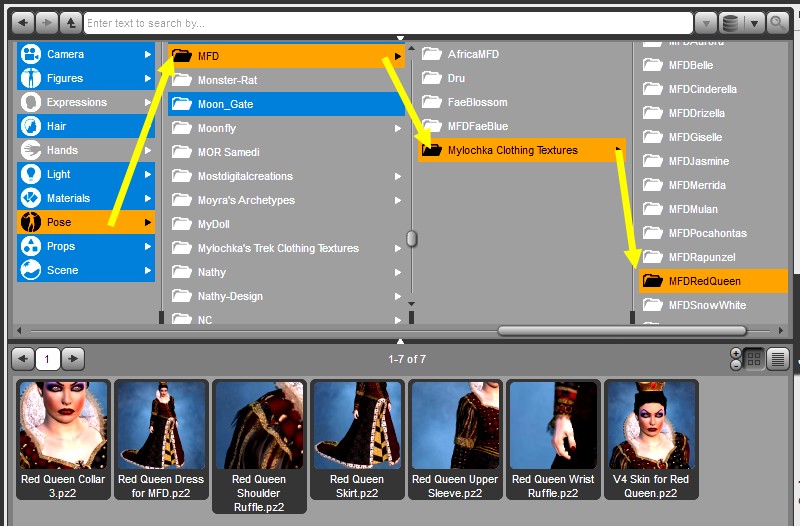
Task: Select the Light category icon
Action: (31, 174)
